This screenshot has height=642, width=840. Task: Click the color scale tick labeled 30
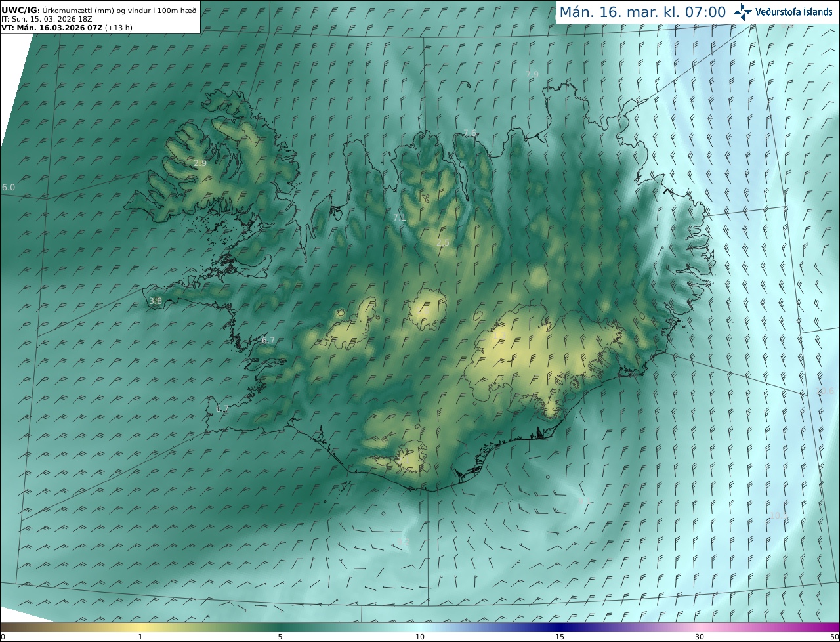pyautogui.click(x=700, y=637)
